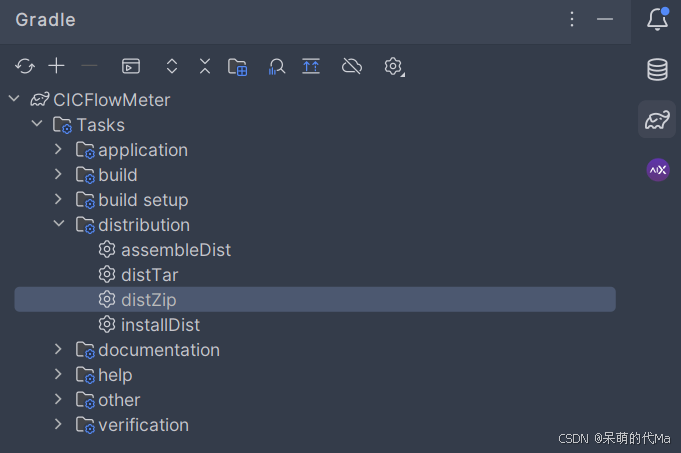This screenshot has width=681, height=453.
Task: Click the build folder label
Action: click(x=118, y=175)
